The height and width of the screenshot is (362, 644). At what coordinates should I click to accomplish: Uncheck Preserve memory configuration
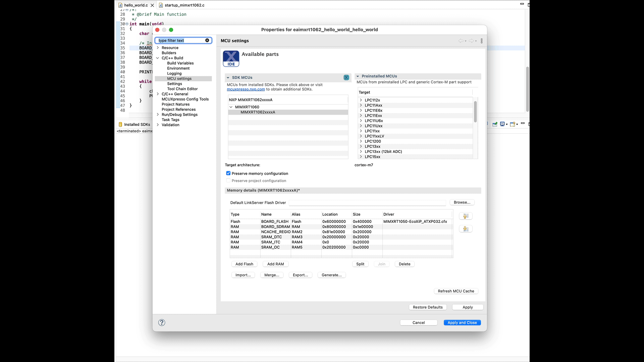pyautogui.click(x=228, y=173)
